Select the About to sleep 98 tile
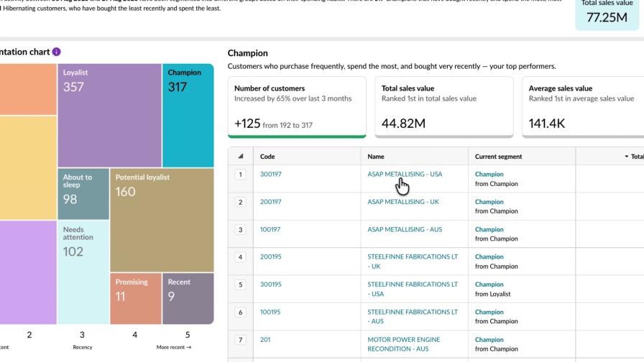644x362 pixels. (83, 194)
